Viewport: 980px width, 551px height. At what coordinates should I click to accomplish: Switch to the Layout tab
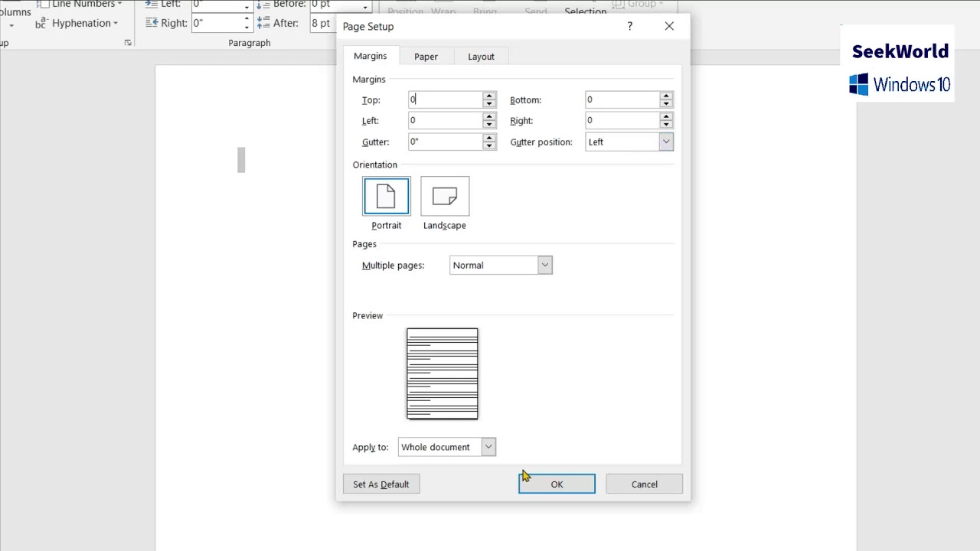click(x=481, y=56)
